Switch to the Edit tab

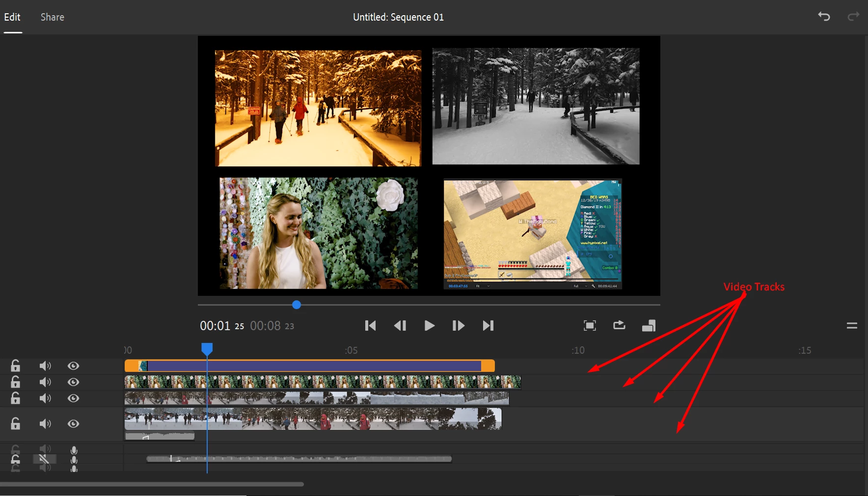pyautogui.click(x=12, y=17)
